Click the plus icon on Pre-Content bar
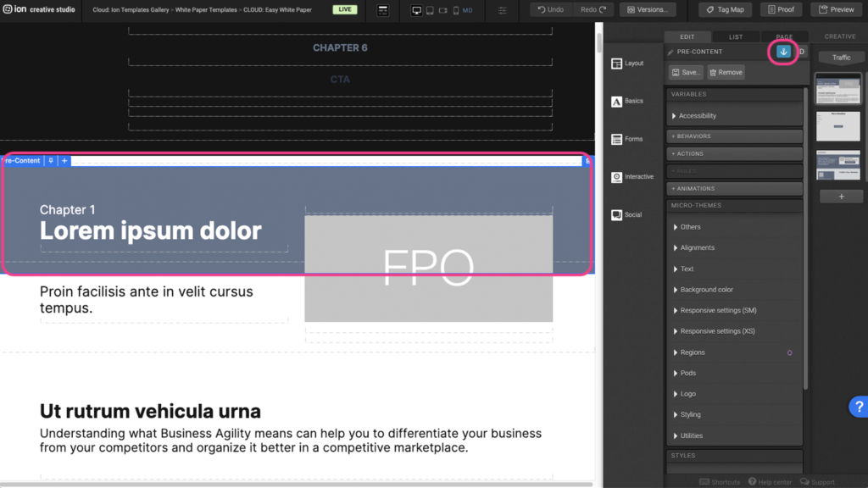868x488 pixels. click(x=64, y=161)
